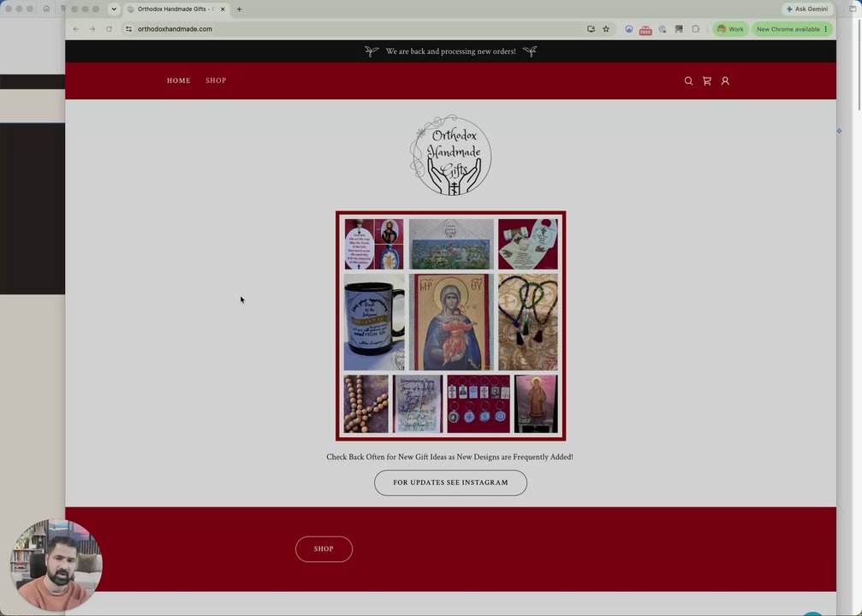Open the shopping cart icon
Viewport: 862px width, 616px height.
pos(707,80)
